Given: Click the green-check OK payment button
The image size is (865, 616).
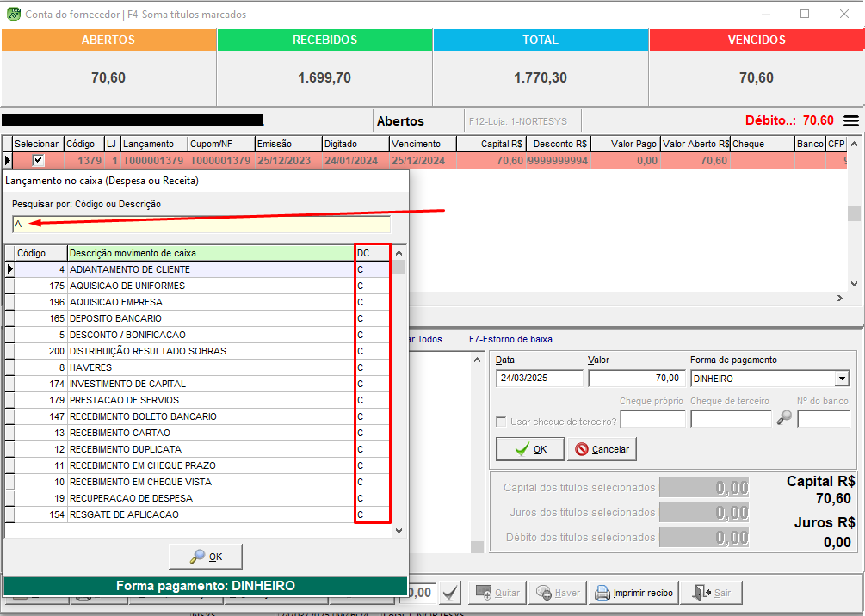Looking at the screenshot, I should pos(530,449).
